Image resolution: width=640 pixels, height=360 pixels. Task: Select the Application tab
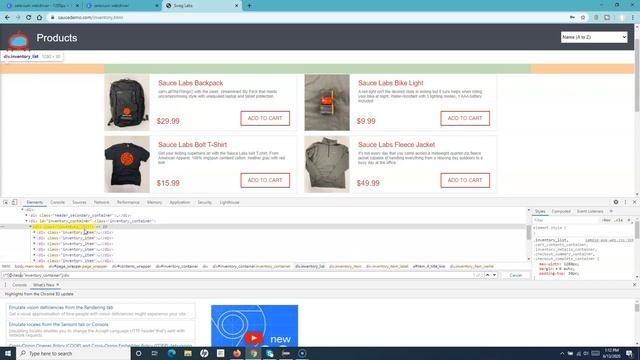point(180,202)
